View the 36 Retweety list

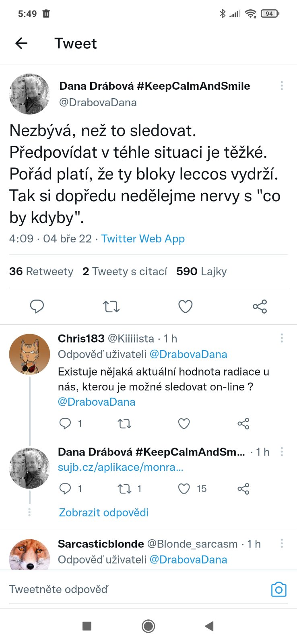[x=41, y=272]
